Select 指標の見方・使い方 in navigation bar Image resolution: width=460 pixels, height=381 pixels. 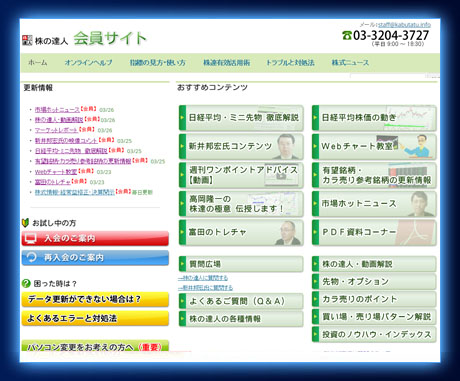tap(157, 63)
